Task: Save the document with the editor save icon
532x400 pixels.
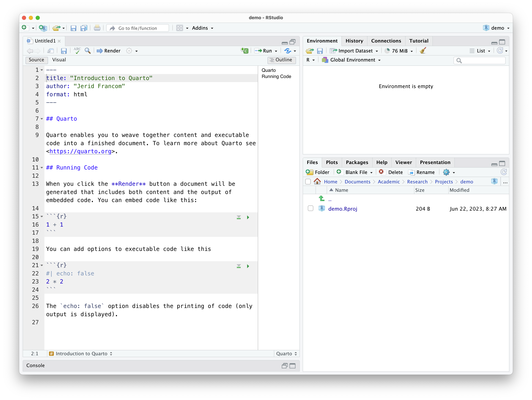Action: point(64,51)
